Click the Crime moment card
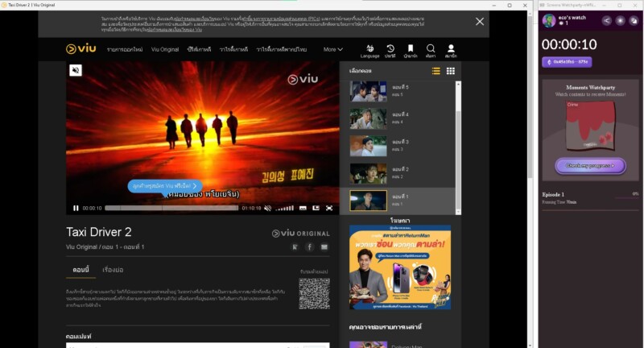Screen dimensions: 644x348 [x=590, y=126]
